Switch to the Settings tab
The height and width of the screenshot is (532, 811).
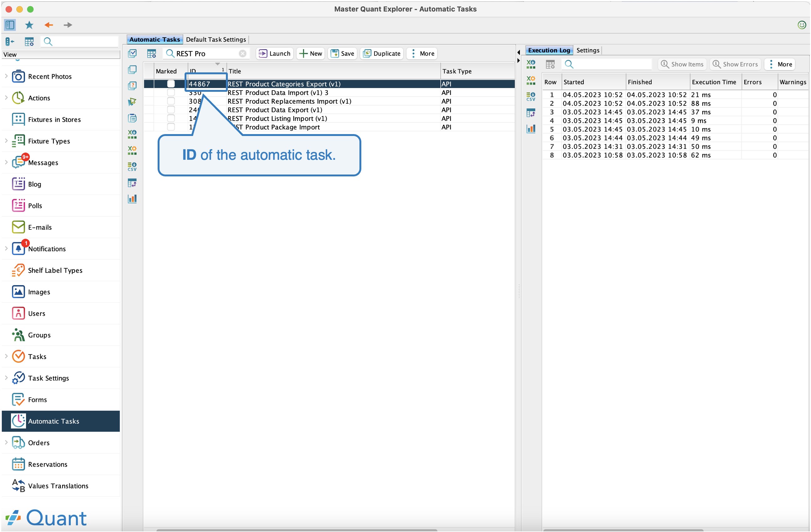tap(588, 50)
